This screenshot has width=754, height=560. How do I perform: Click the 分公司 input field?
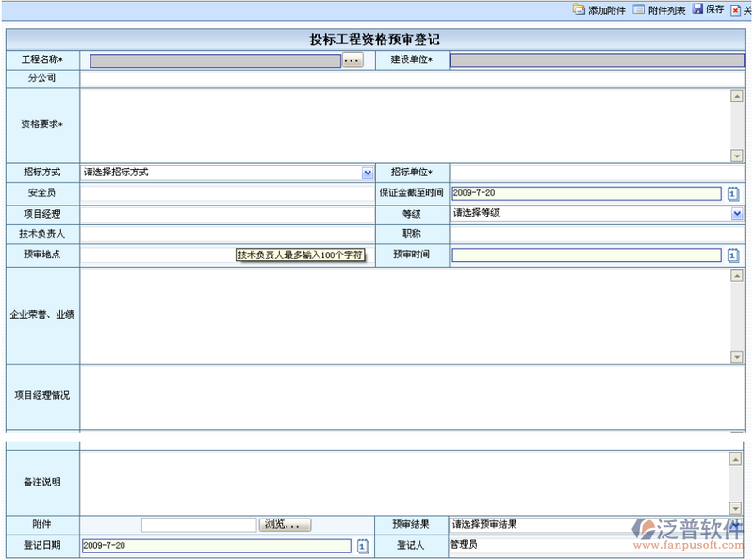click(x=377, y=78)
